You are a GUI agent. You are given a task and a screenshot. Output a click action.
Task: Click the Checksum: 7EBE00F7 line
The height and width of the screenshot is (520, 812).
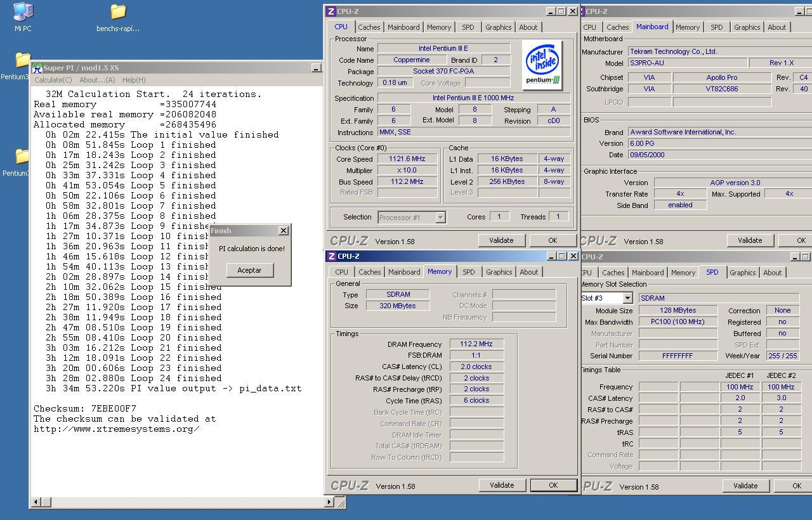[85, 408]
